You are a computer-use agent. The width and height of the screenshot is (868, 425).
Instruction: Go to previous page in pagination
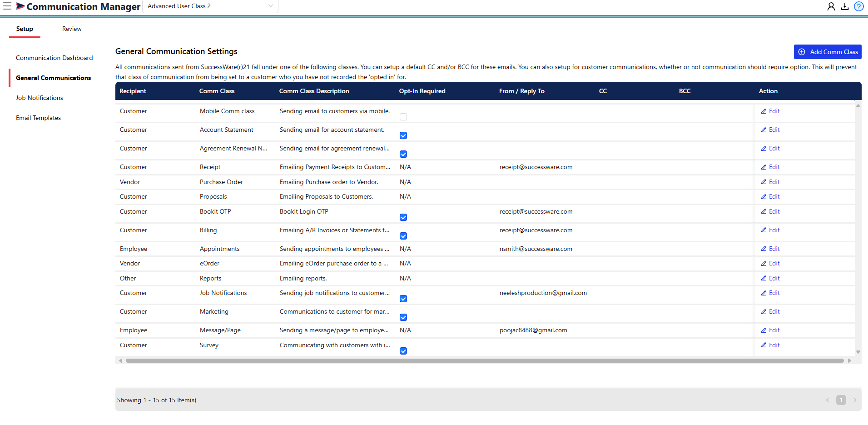click(x=827, y=400)
